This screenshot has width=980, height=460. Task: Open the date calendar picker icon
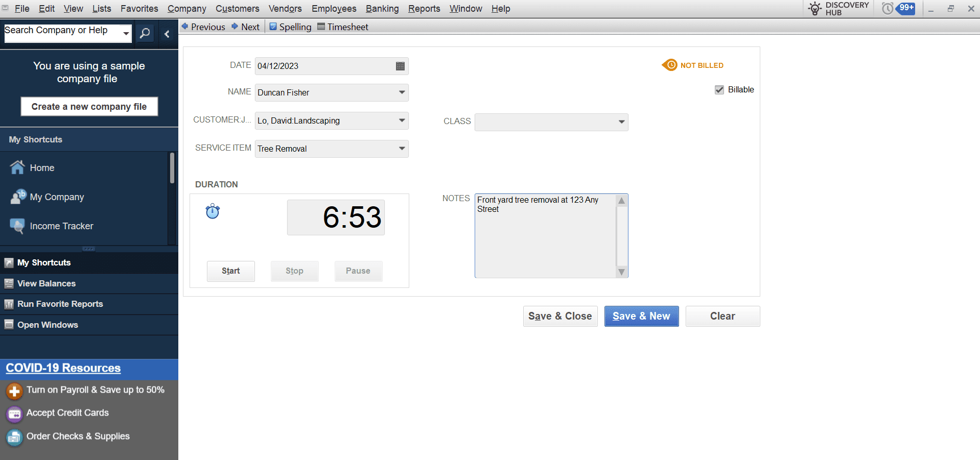point(400,66)
